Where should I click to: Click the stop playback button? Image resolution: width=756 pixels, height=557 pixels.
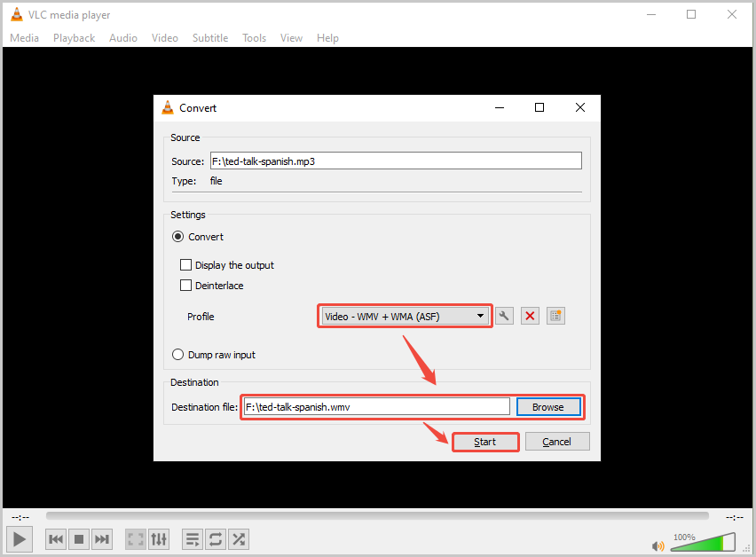pyautogui.click(x=79, y=539)
